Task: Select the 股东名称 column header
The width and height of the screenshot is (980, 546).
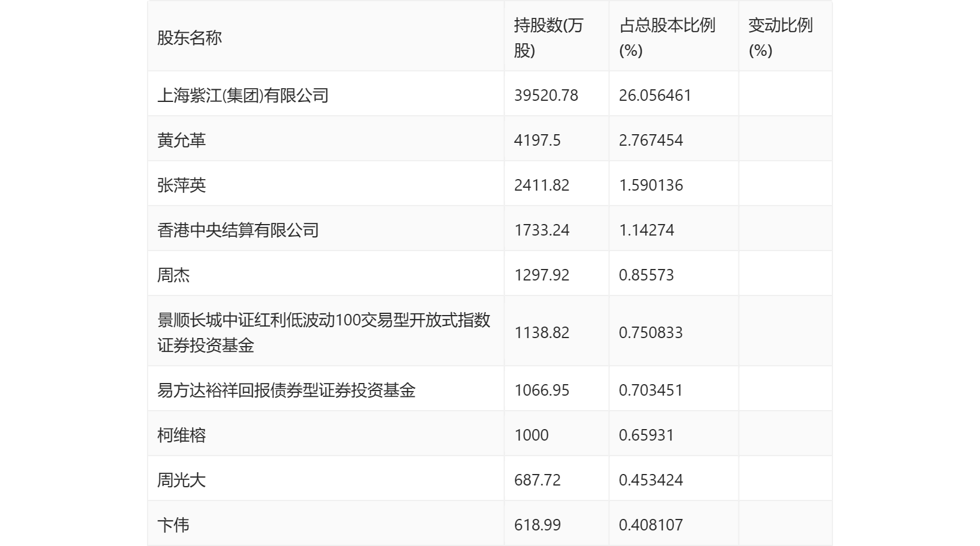Action: pyautogui.click(x=190, y=38)
